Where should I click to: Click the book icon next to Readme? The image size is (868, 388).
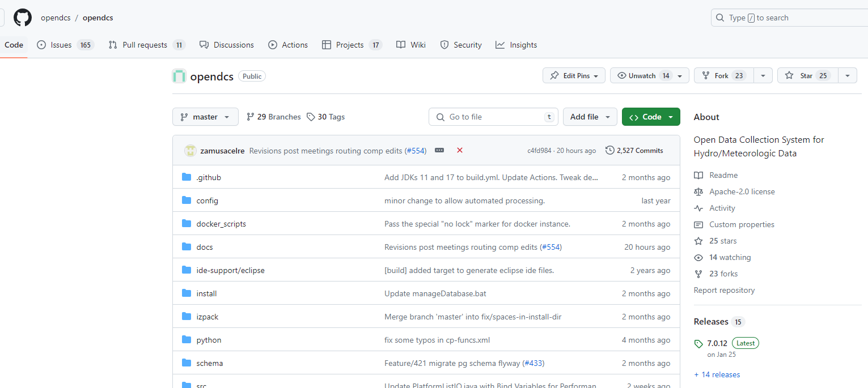pyautogui.click(x=698, y=176)
